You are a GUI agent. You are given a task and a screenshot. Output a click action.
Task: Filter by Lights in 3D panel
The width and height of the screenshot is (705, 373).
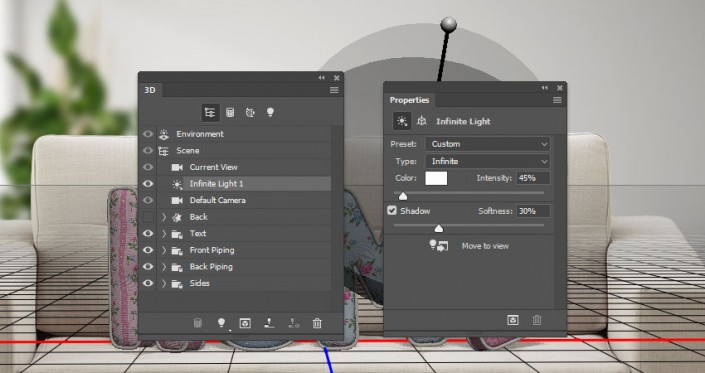(x=270, y=112)
